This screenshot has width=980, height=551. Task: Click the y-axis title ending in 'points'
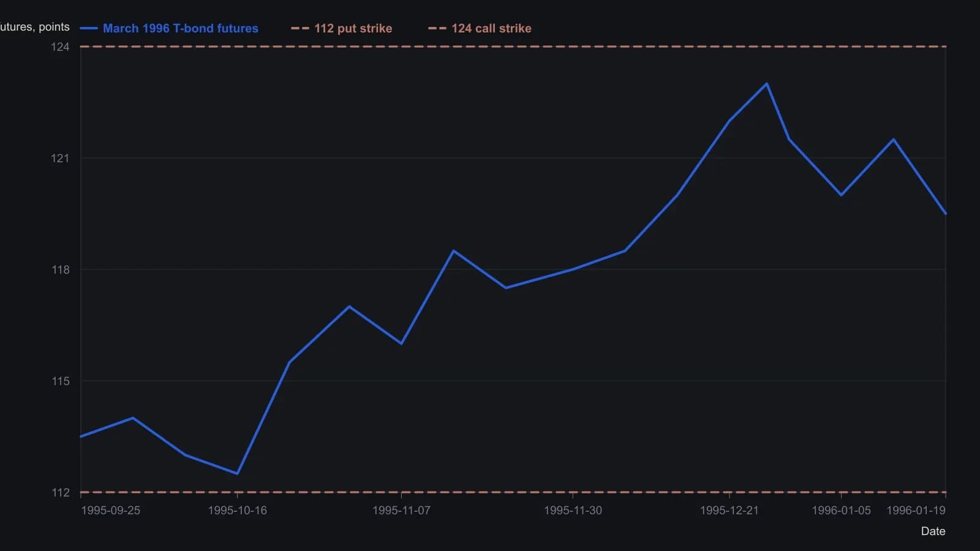click(35, 27)
